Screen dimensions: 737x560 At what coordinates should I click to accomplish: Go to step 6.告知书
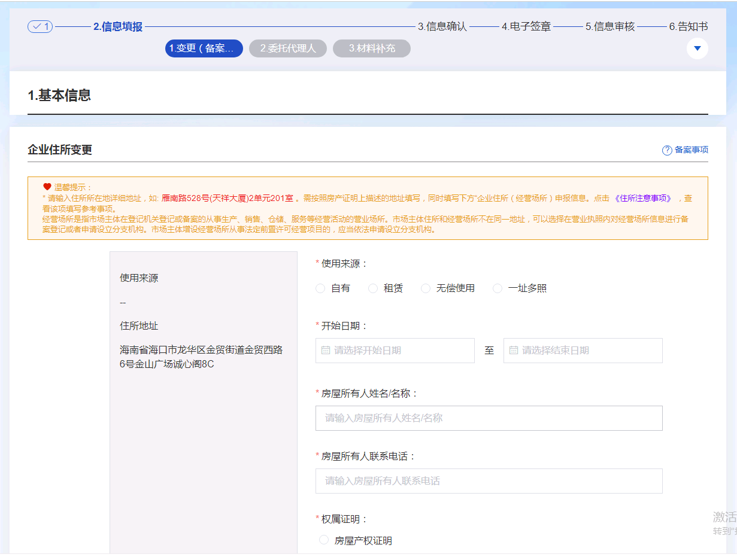689,27
